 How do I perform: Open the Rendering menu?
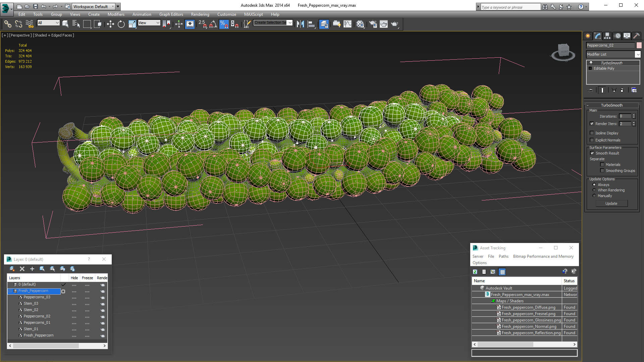pos(200,14)
